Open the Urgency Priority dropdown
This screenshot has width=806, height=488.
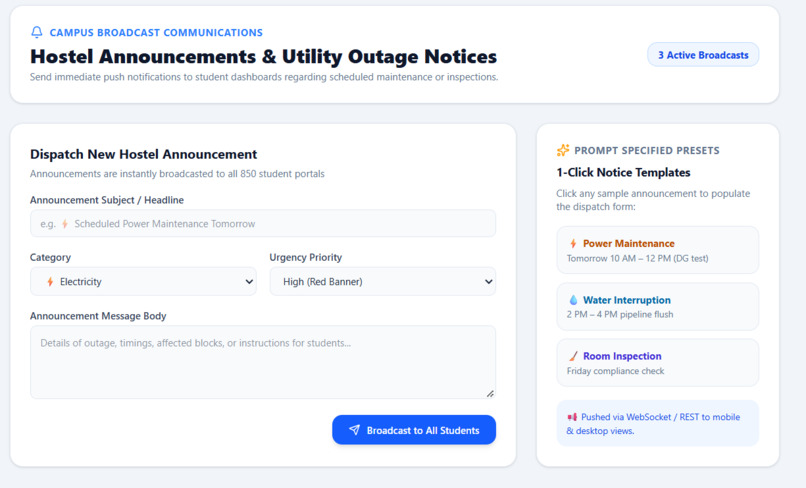pos(382,281)
